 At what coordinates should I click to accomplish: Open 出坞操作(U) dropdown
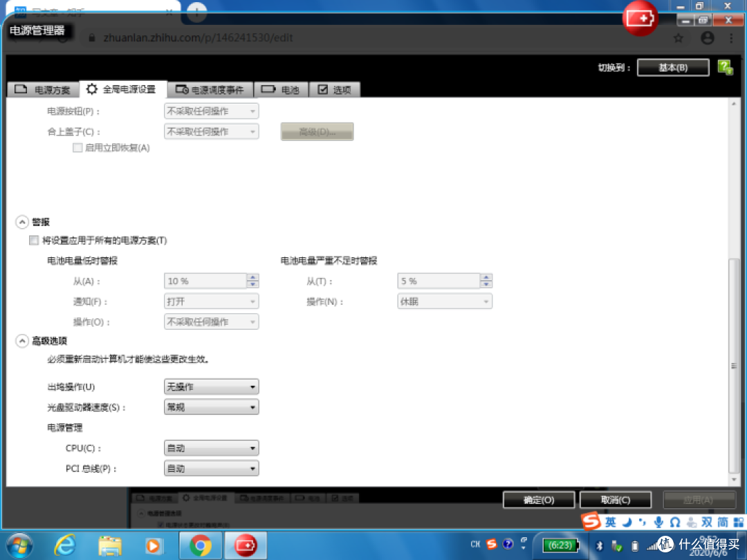click(211, 386)
